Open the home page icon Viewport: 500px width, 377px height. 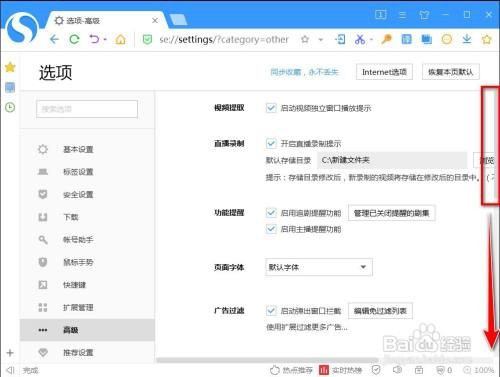coord(120,40)
